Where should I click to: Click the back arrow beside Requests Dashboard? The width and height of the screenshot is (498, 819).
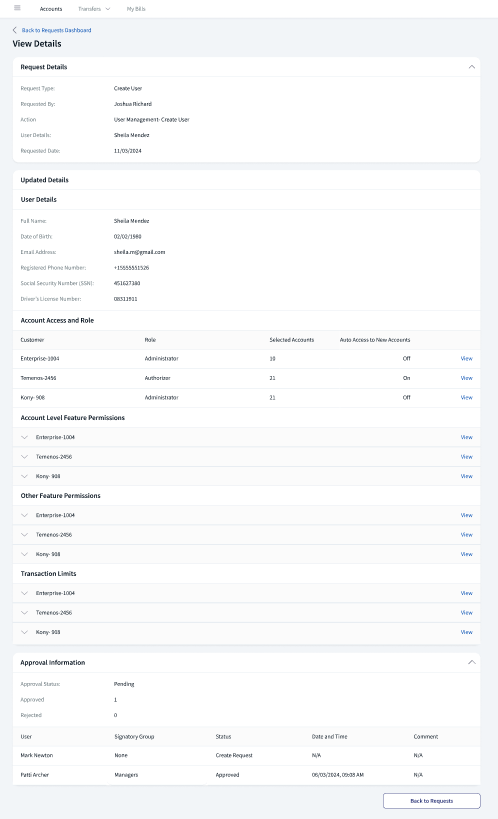[x=15, y=30]
